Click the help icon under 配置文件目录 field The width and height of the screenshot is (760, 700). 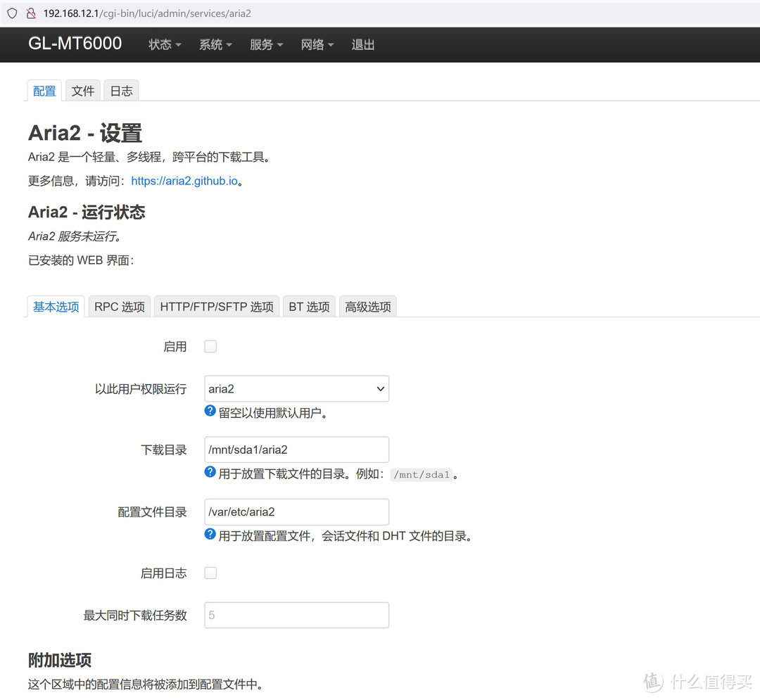(x=210, y=534)
